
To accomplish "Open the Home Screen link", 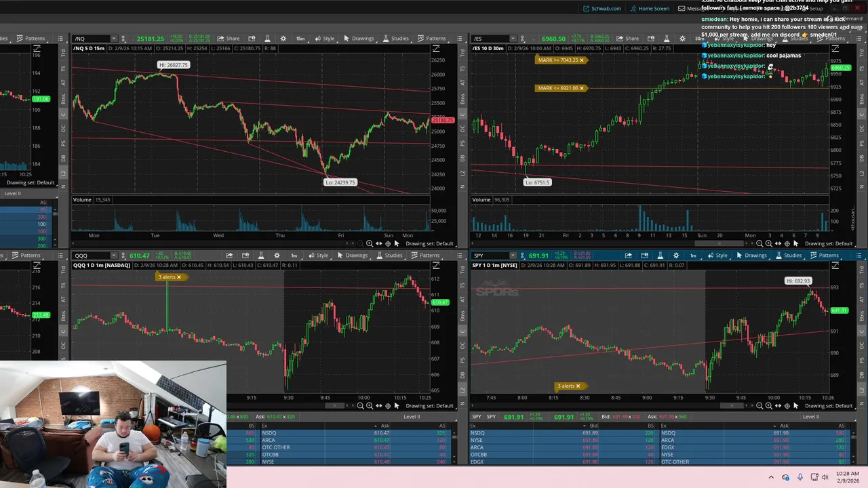I will coord(650,8).
